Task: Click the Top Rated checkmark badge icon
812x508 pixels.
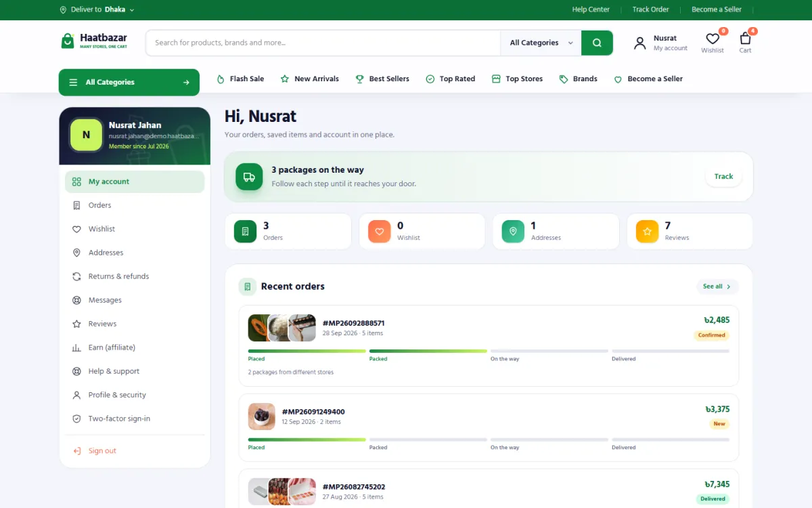Action: pos(430,79)
